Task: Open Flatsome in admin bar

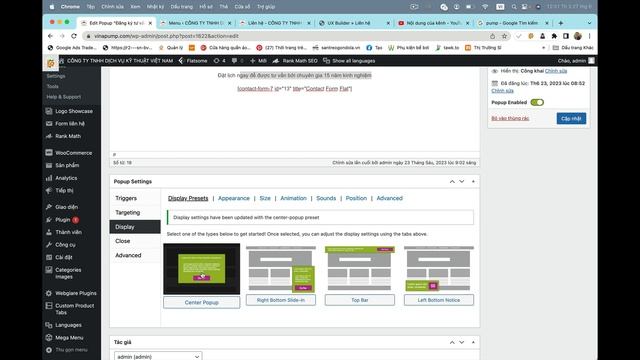Action: coord(193,61)
